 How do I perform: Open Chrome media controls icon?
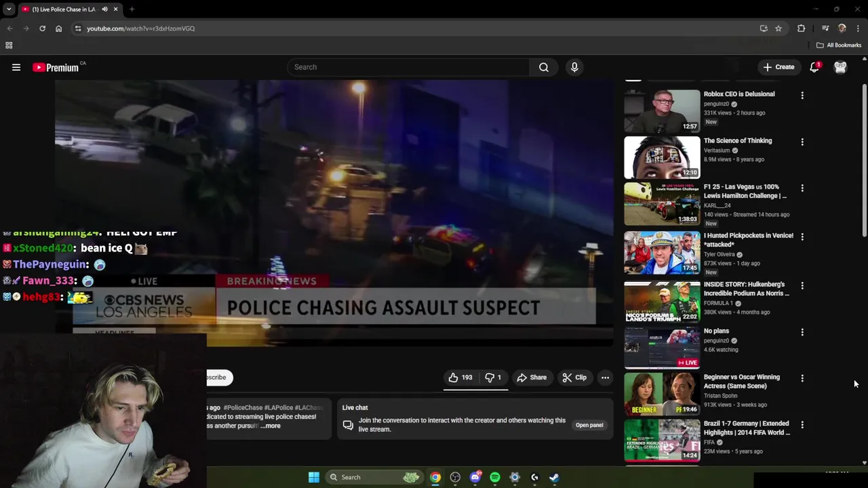click(825, 28)
